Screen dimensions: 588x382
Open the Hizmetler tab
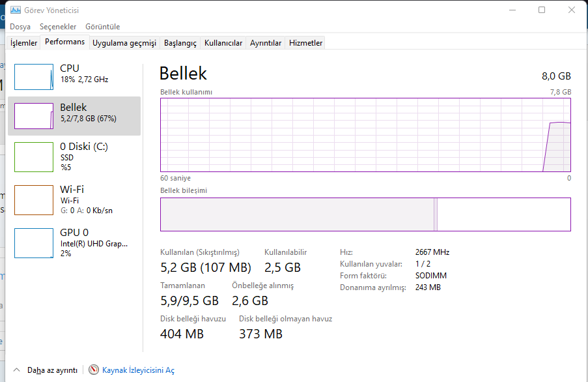(x=305, y=43)
